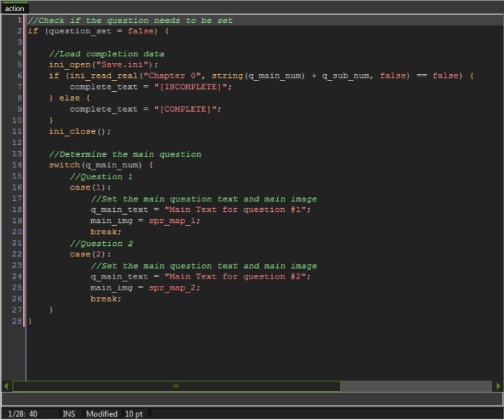Screen dimensions: 504x420
Task: Click the "Chapter 0" string
Action: coord(172,76)
